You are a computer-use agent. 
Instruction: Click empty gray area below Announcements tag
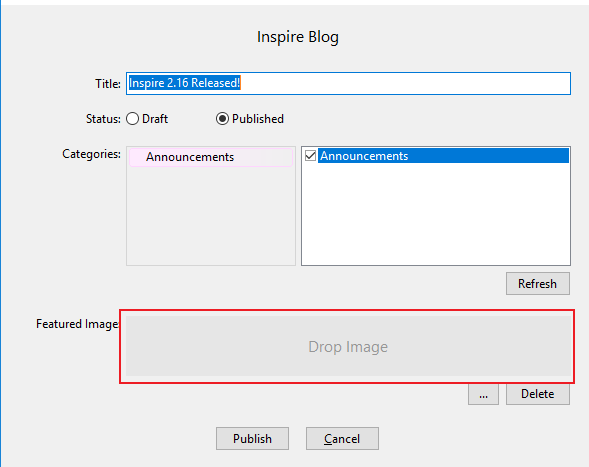[211, 216]
